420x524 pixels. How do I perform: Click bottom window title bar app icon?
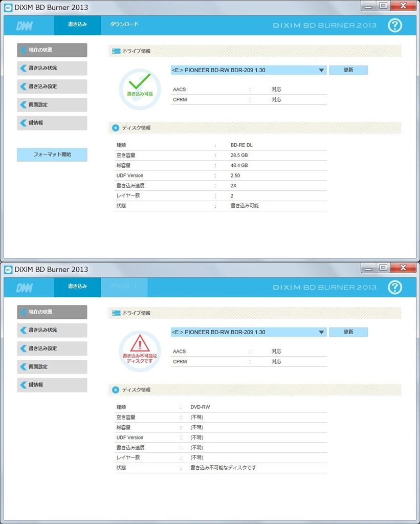pos(8,269)
